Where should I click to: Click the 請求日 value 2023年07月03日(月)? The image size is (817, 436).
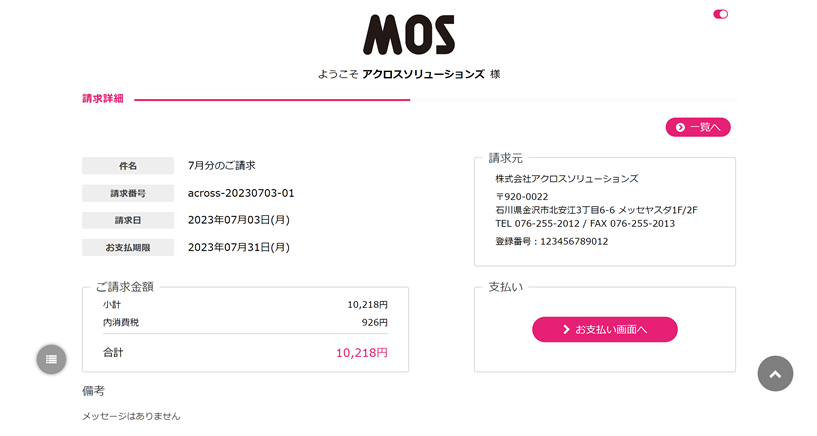[x=239, y=220]
